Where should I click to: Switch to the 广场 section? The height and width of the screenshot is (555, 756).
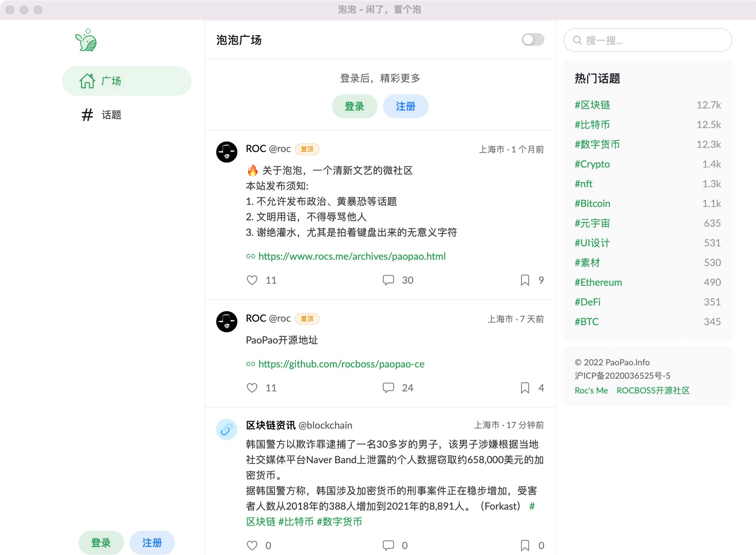(x=111, y=81)
